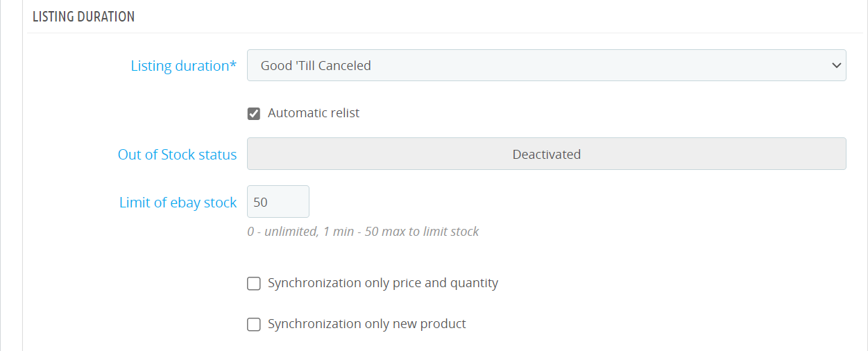Tick the Synchronization only new product checkbox
This screenshot has height=351, width=868.
tap(254, 324)
